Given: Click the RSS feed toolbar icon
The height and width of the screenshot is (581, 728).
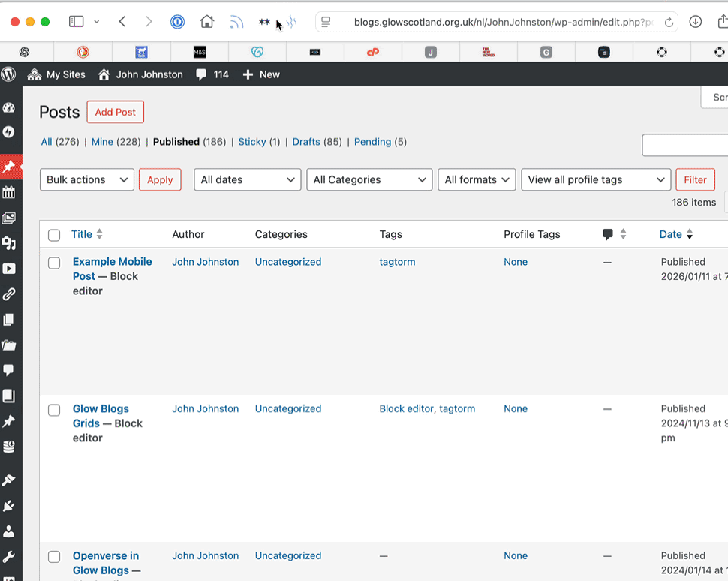Looking at the screenshot, I should 236,22.
